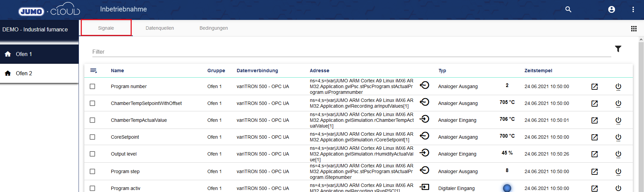Switch to the Datenquellen tab
The image size is (644, 192).
tap(159, 28)
